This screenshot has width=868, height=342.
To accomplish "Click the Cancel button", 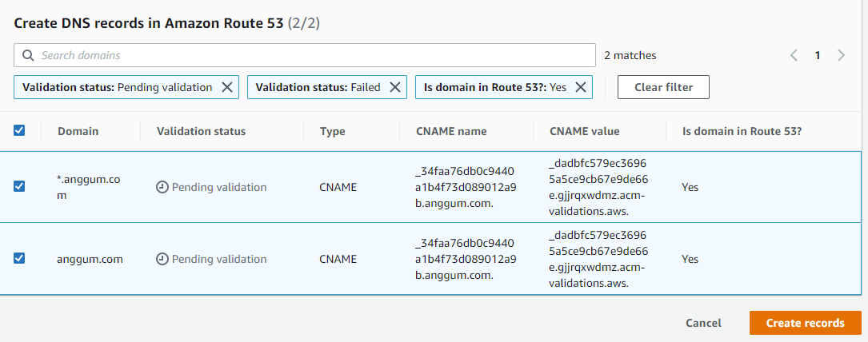I will click(703, 323).
